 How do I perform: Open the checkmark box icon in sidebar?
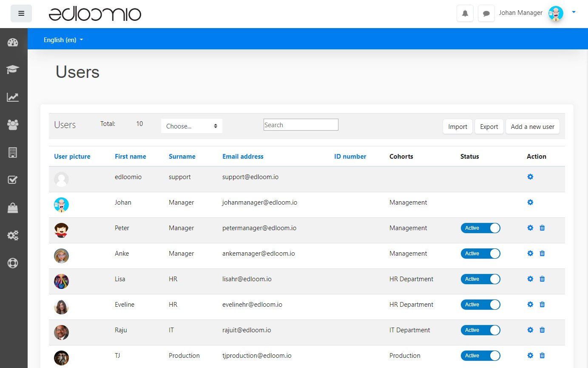[x=13, y=180]
